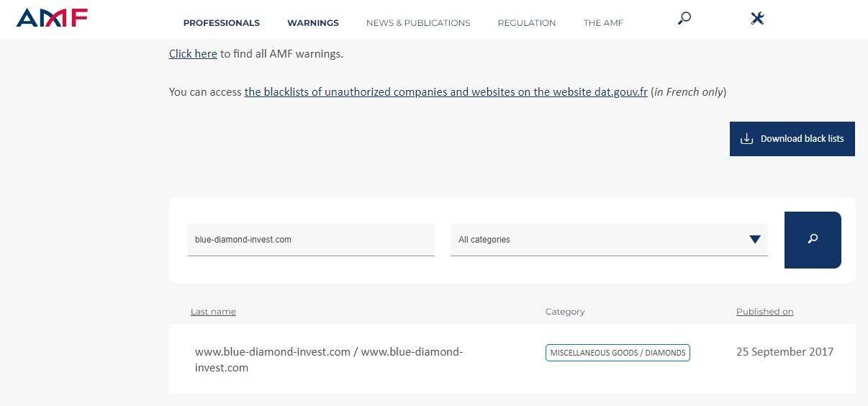Image resolution: width=868 pixels, height=406 pixels.
Task: Focus the blue-diamond-invest.com search field
Action: (x=311, y=240)
